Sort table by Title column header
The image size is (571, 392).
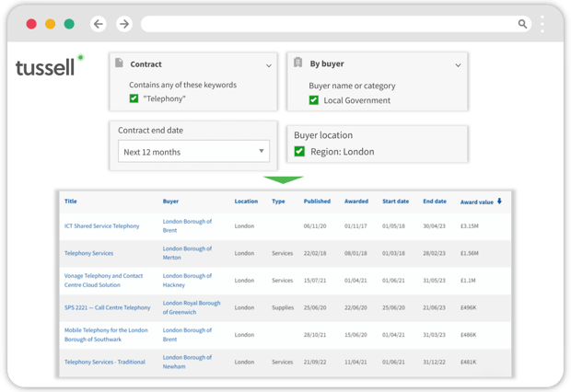[x=70, y=202]
